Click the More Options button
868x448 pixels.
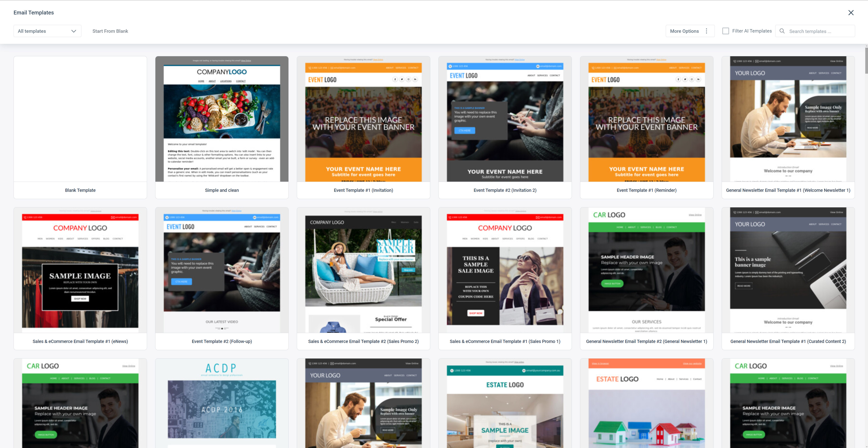(684, 31)
